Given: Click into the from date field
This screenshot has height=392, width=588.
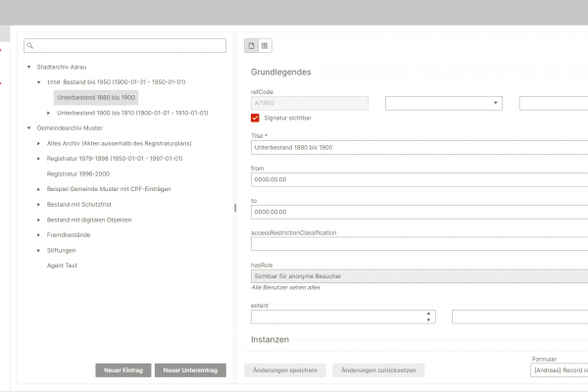Looking at the screenshot, I should pyautogui.click(x=419, y=179).
